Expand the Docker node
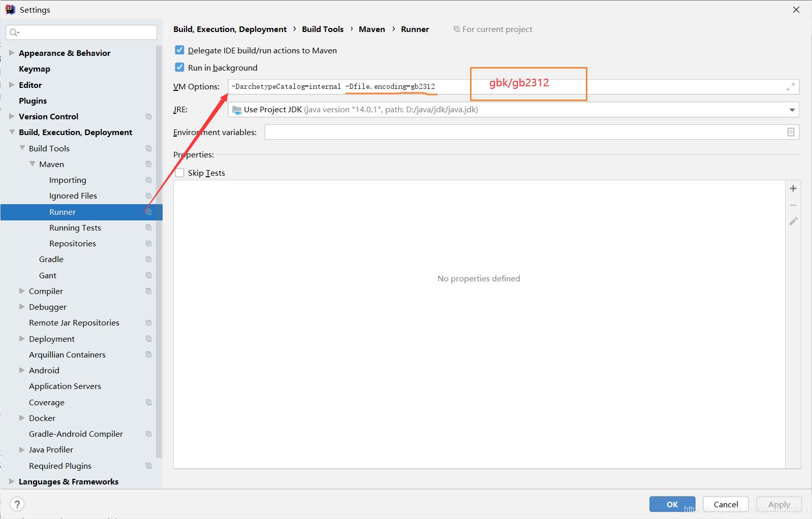Image resolution: width=812 pixels, height=519 pixels. point(22,418)
